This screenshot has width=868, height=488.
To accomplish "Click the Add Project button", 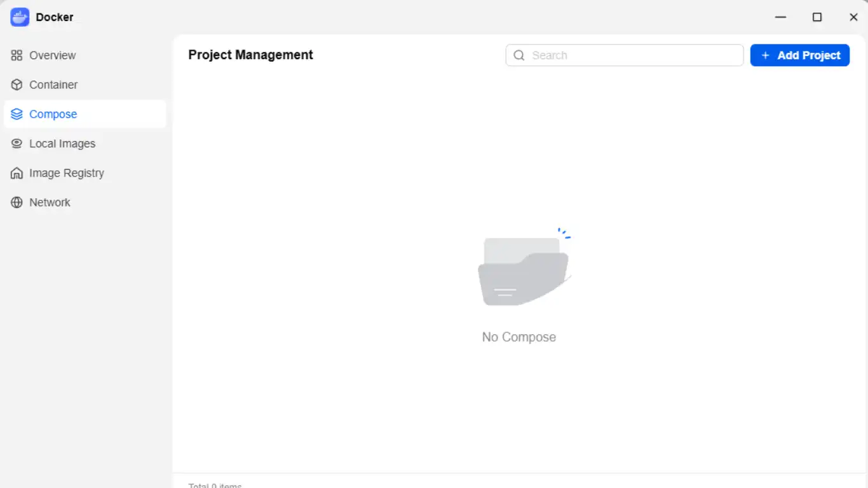I will click(800, 55).
